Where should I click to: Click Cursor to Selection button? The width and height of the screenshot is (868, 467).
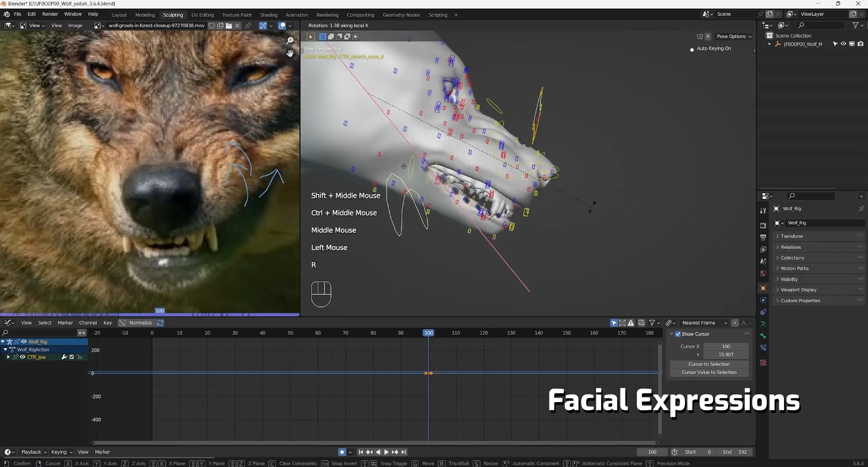[x=709, y=364]
